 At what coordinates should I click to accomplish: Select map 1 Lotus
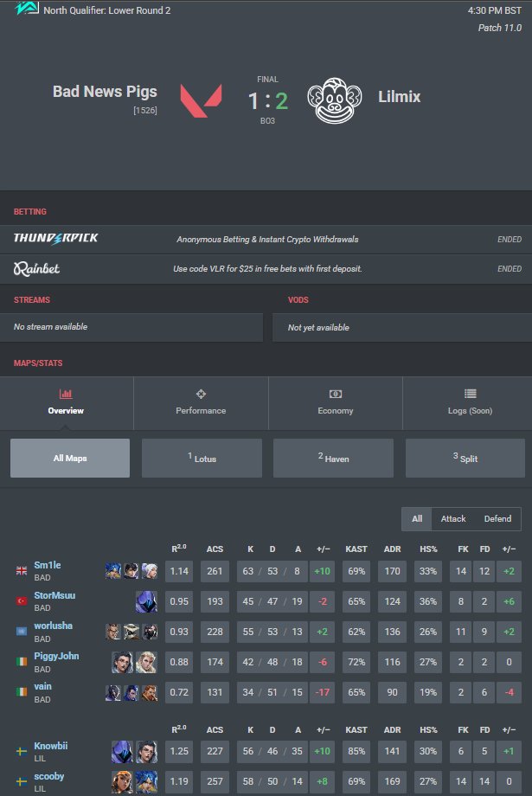(202, 458)
